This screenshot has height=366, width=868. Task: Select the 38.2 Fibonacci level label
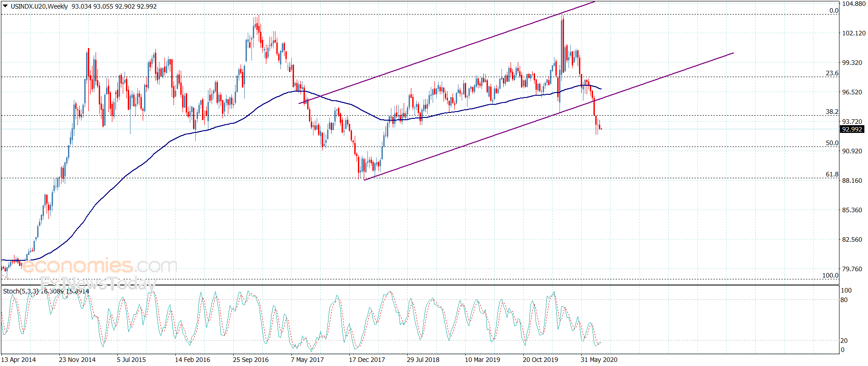click(x=832, y=112)
